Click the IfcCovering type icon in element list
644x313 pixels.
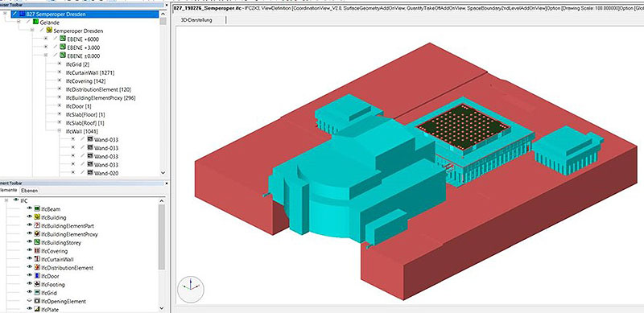(37, 250)
